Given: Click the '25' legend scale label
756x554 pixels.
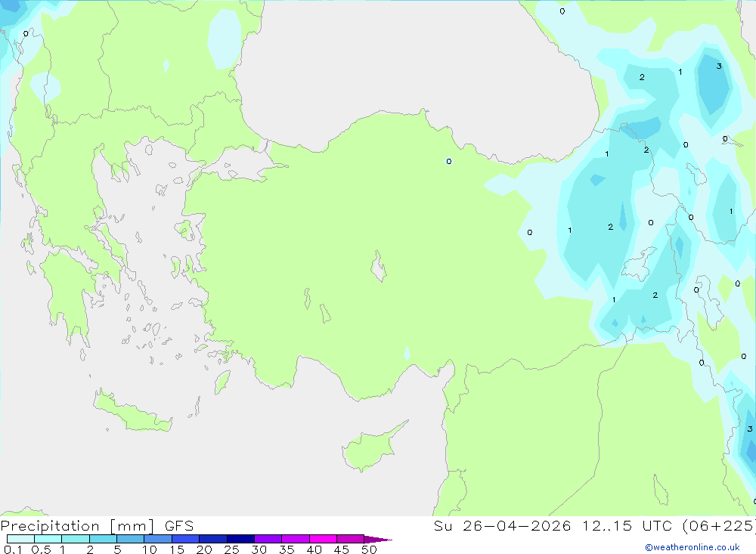Looking at the screenshot, I should coord(231,549).
